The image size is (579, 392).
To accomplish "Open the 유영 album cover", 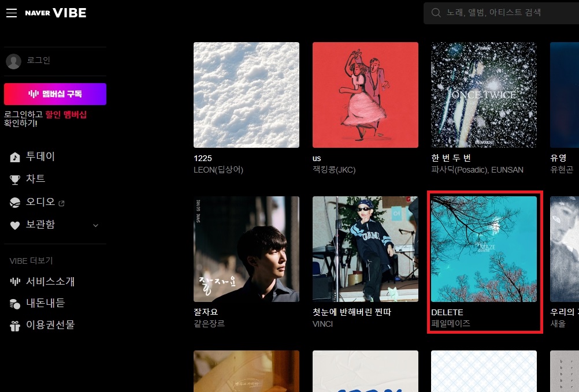I will click(x=565, y=95).
